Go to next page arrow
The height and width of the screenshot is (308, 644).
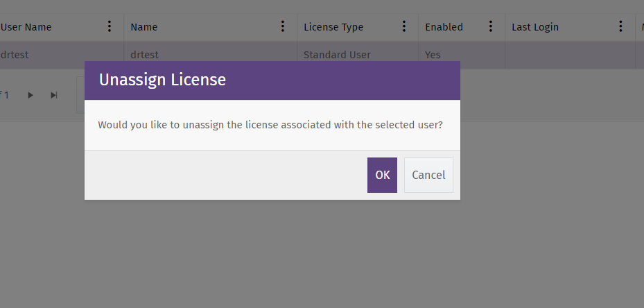(x=31, y=95)
